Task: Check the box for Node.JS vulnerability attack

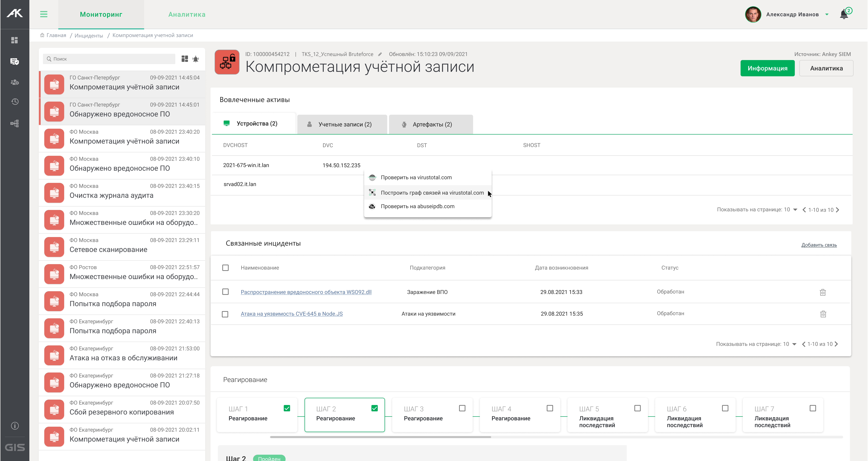Action: [x=225, y=314]
